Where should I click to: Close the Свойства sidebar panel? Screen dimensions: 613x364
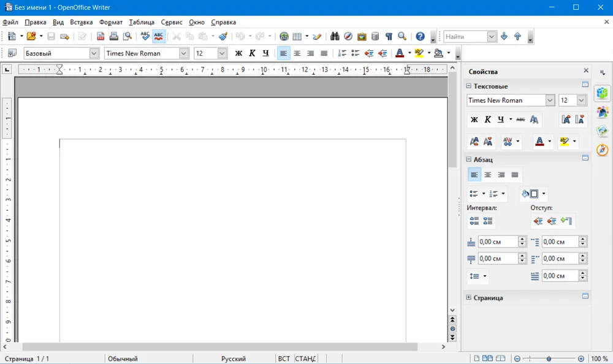pyautogui.click(x=586, y=70)
